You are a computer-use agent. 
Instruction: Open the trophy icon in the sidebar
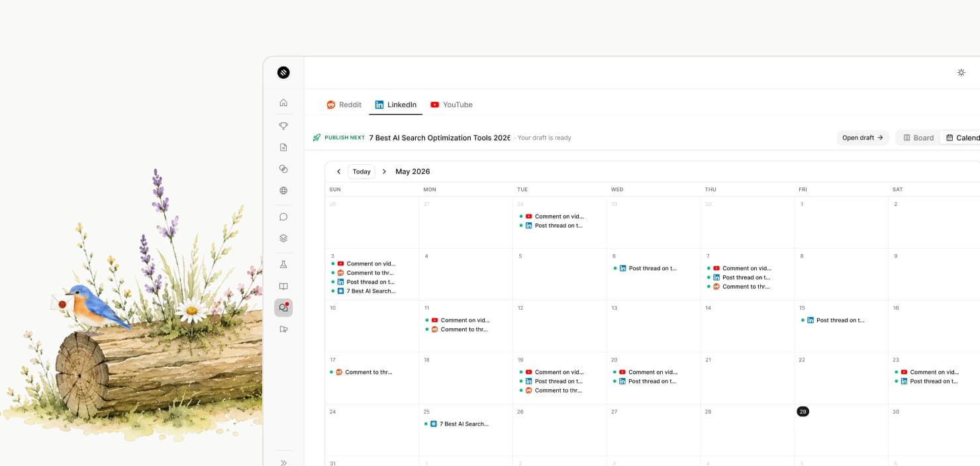283,126
